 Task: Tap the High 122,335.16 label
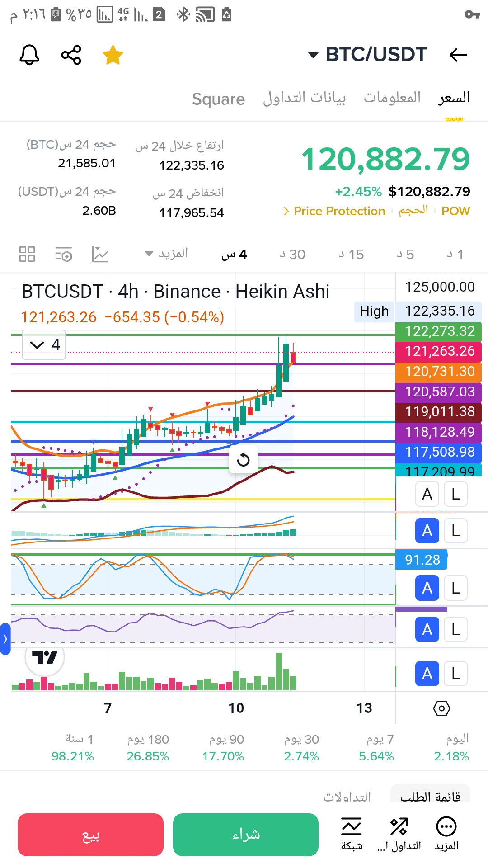(x=418, y=311)
